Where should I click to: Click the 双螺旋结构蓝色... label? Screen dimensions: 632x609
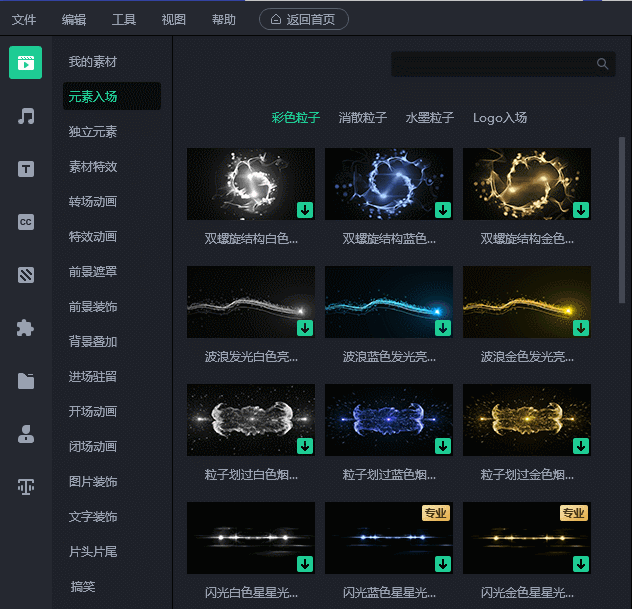pyautogui.click(x=389, y=239)
